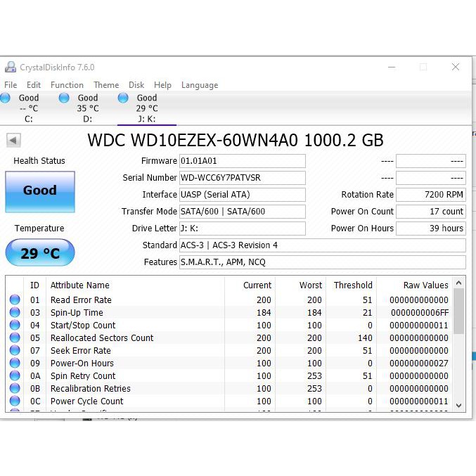Click status orb of Start/Stop Count row
Screen dimensions: 476x476
(15, 325)
